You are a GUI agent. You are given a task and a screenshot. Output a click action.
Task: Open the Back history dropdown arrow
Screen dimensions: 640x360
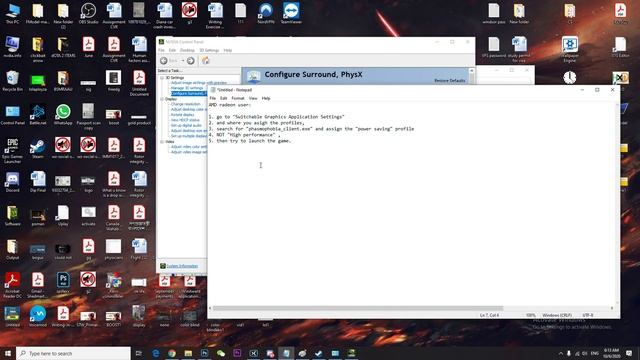[x=182, y=61]
